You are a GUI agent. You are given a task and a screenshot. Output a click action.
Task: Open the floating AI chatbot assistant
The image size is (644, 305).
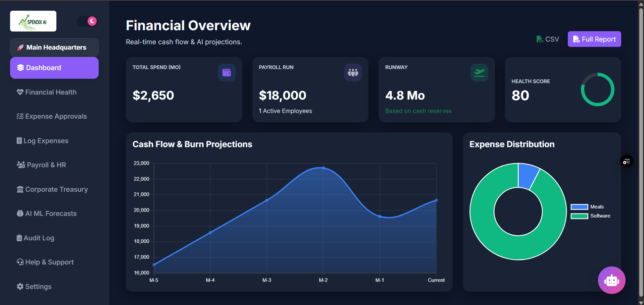611,280
